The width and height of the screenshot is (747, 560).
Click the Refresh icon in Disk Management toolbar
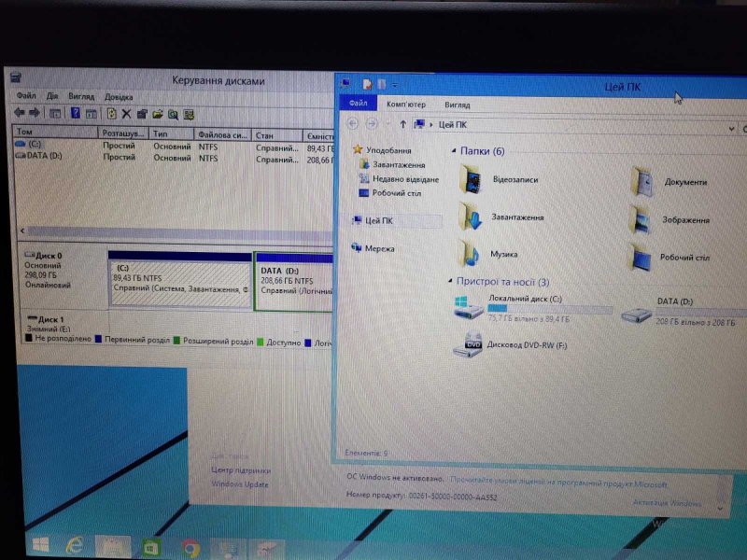point(110,113)
